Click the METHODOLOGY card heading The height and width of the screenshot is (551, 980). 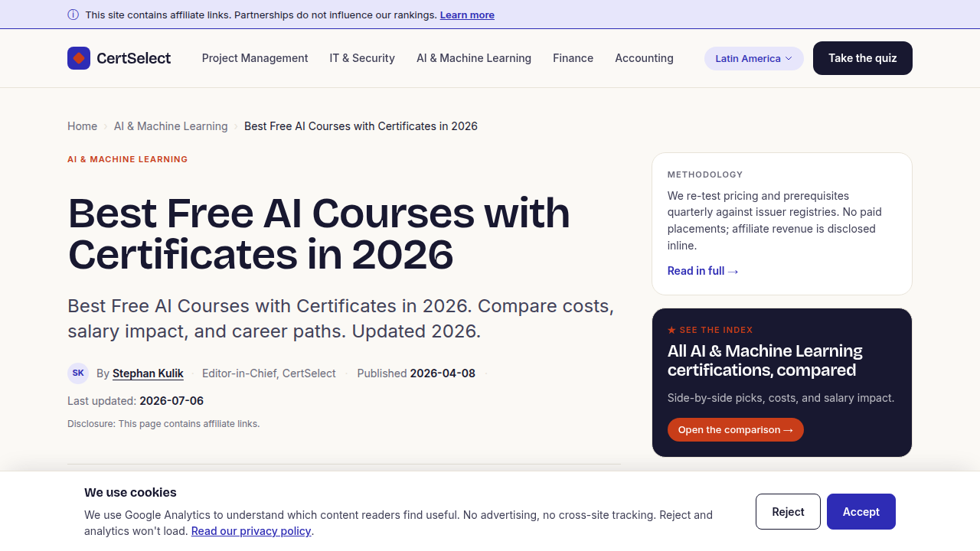tap(705, 174)
